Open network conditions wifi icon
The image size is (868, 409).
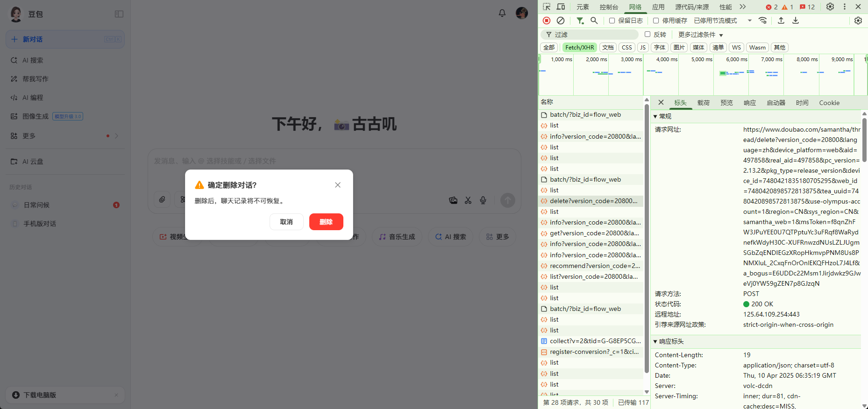point(763,21)
